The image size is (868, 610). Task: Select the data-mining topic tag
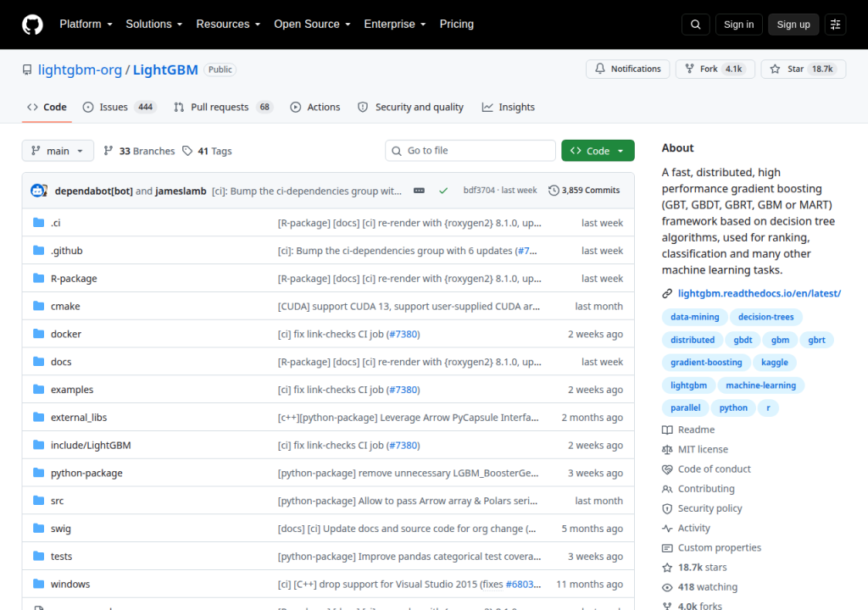point(695,317)
